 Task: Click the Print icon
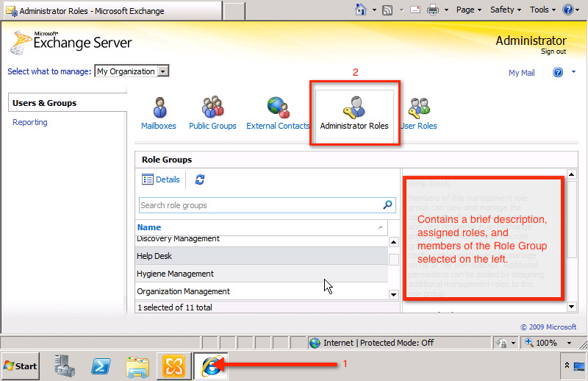pyautogui.click(x=433, y=10)
